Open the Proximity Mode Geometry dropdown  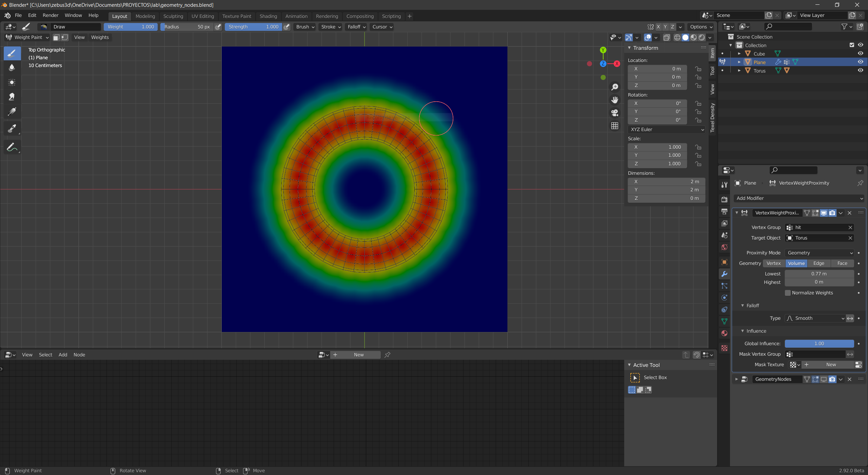pos(820,253)
